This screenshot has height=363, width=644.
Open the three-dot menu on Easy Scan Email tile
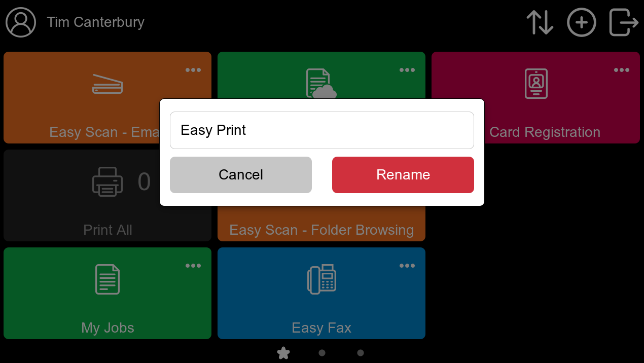(193, 70)
